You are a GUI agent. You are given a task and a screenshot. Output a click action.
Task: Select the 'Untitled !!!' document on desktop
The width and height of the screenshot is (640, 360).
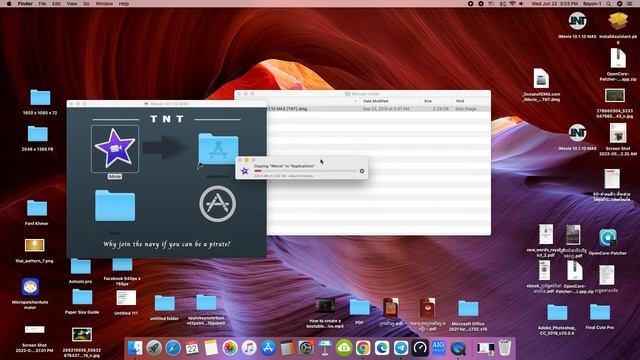(x=126, y=298)
